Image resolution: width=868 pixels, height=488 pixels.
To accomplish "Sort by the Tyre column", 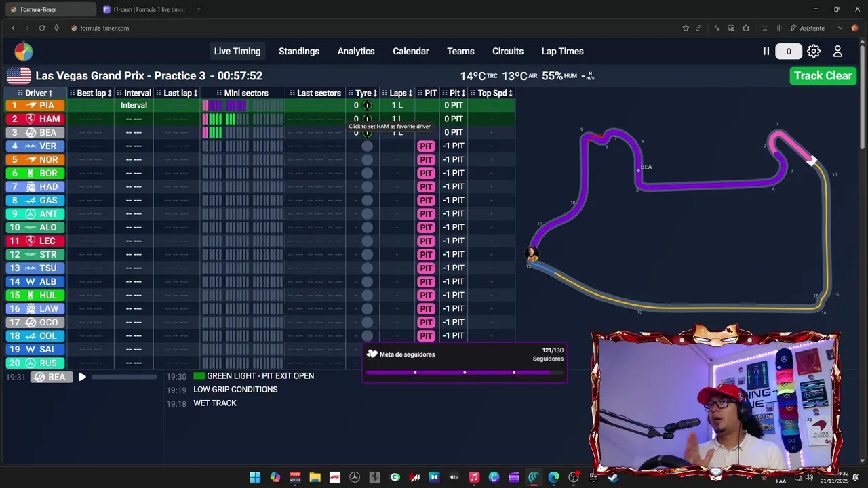I will [x=363, y=93].
